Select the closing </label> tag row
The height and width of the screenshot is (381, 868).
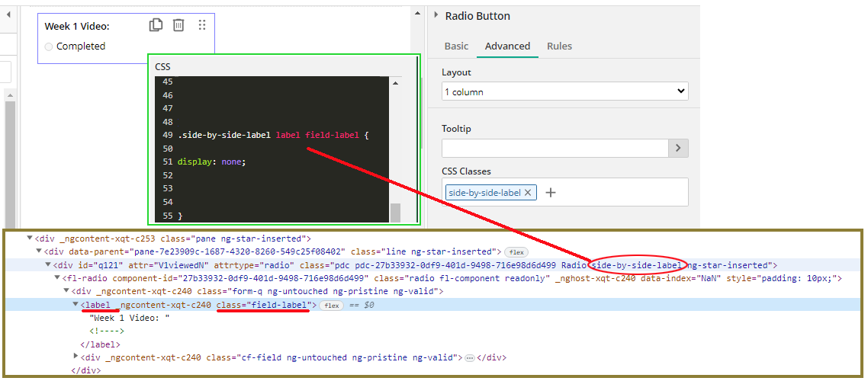(x=100, y=344)
